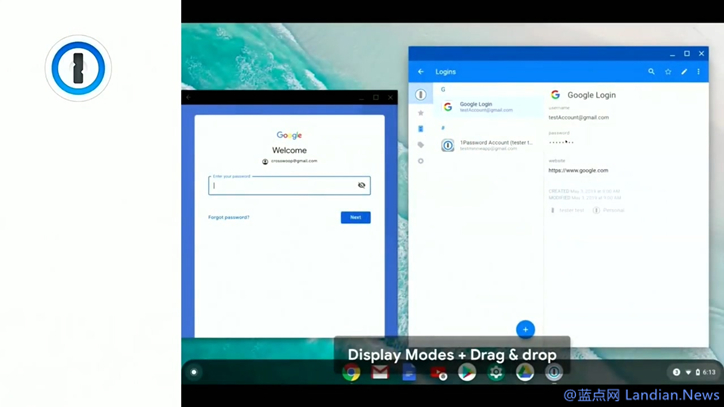Image resolution: width=724 pixels, height=407 pixels.
Task: Select the Categories icon in 1Password sidebar
Action: coord(421,129)
